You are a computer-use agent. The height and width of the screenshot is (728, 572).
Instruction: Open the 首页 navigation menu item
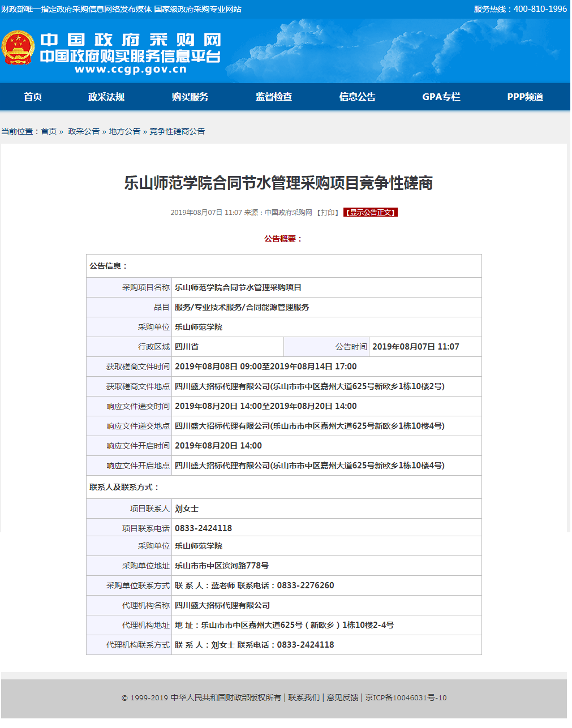click(x=33, y=97)
